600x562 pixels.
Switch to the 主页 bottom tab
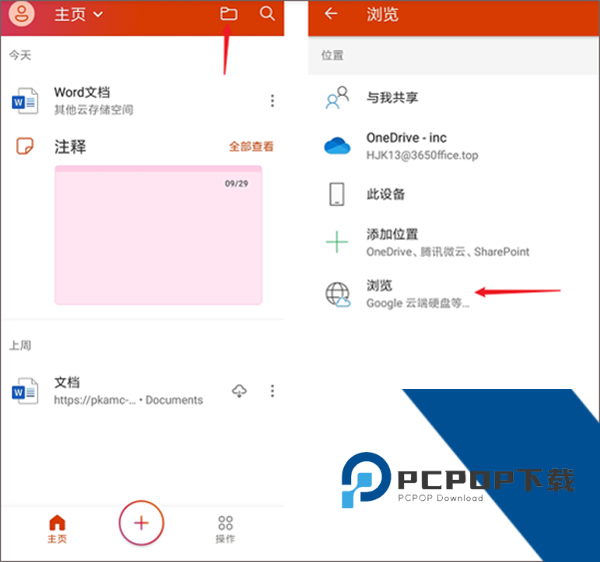pyautogui.click(x=57, y=529)
